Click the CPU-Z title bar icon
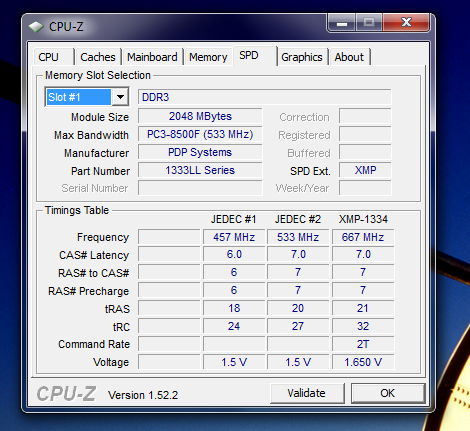This screenshot has height=431, width=470. (36, 27)
